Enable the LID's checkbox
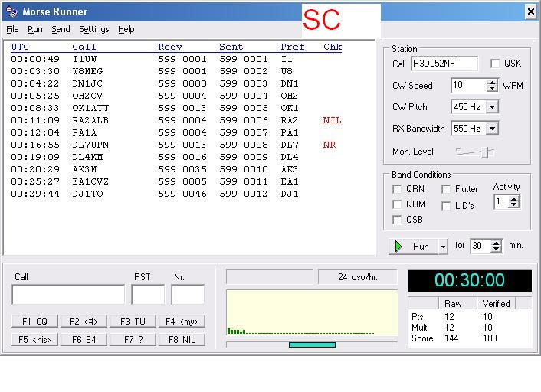Image resolution: width=541 pixels, height=392 pixels. [x=446, y=205]
